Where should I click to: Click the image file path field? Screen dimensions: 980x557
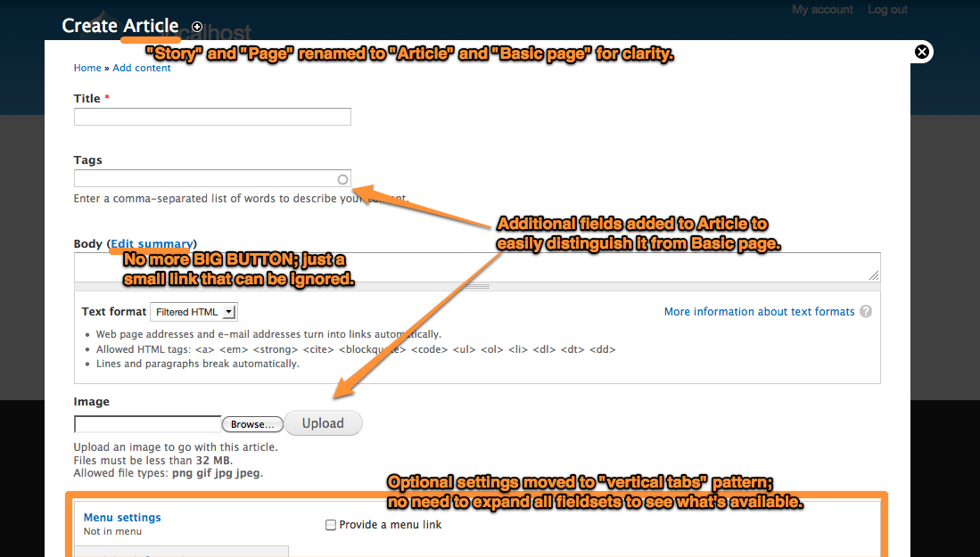(146, 423)
